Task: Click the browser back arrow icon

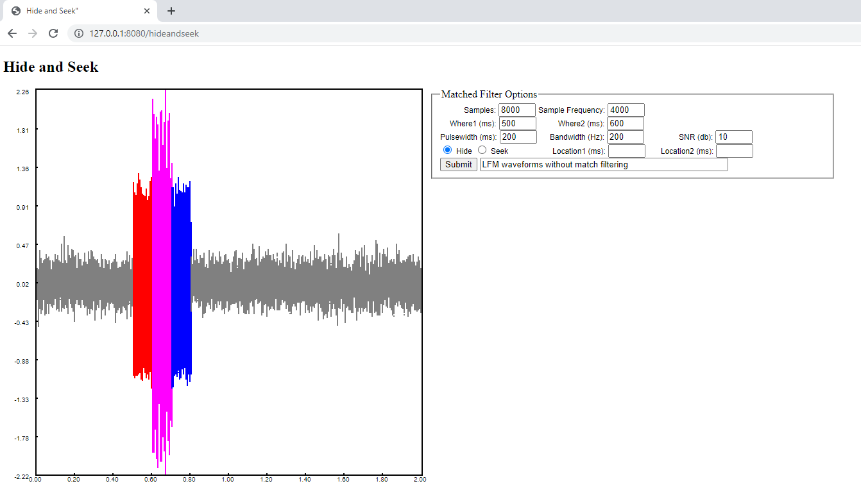Action: click(x=12, y=33)
